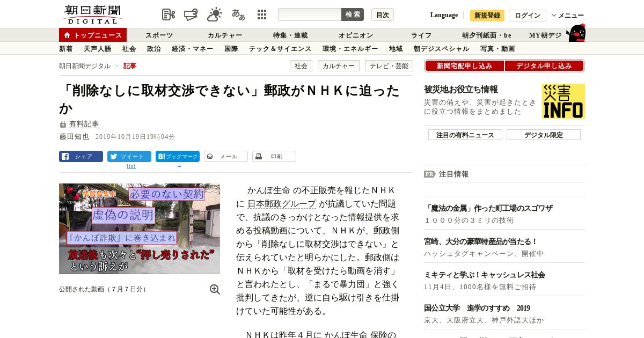Select デジタル限定 tab
This screenshot has height=338, width=644.
(x=544, y=135)
